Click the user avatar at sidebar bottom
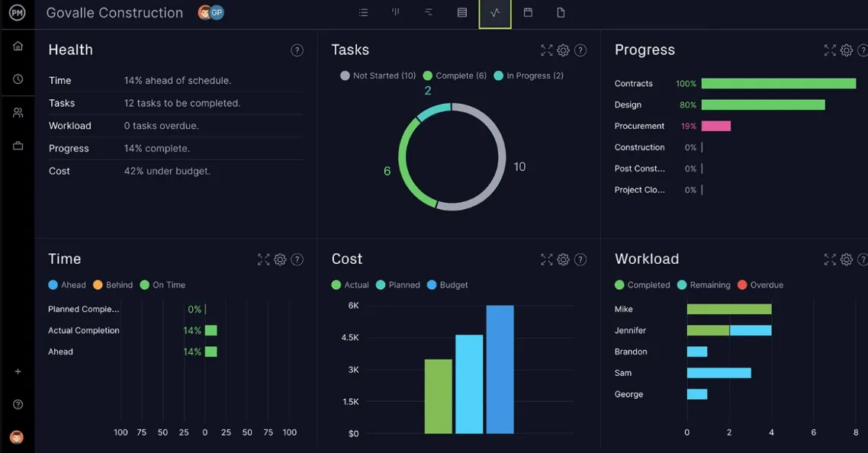 tap(17, 437)
